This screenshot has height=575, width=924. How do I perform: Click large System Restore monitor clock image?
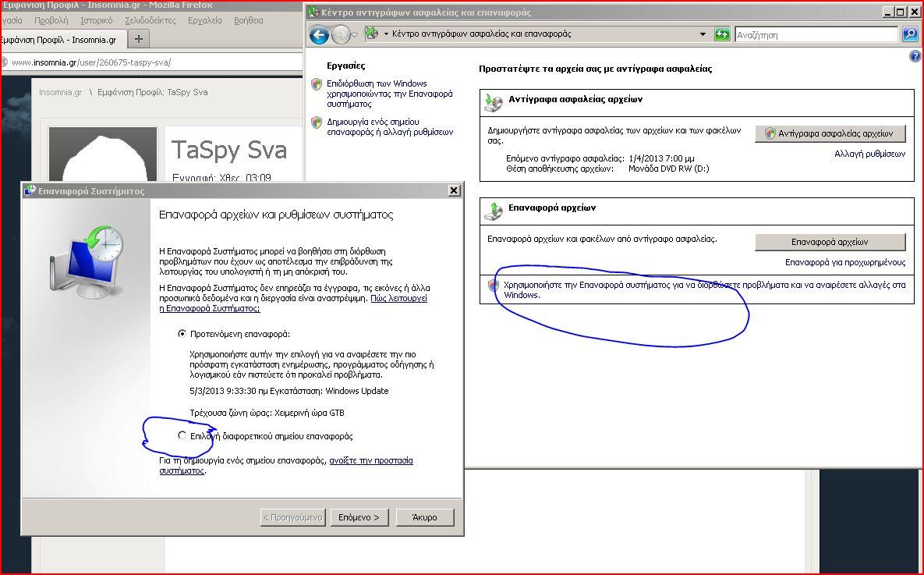point(87,264)
